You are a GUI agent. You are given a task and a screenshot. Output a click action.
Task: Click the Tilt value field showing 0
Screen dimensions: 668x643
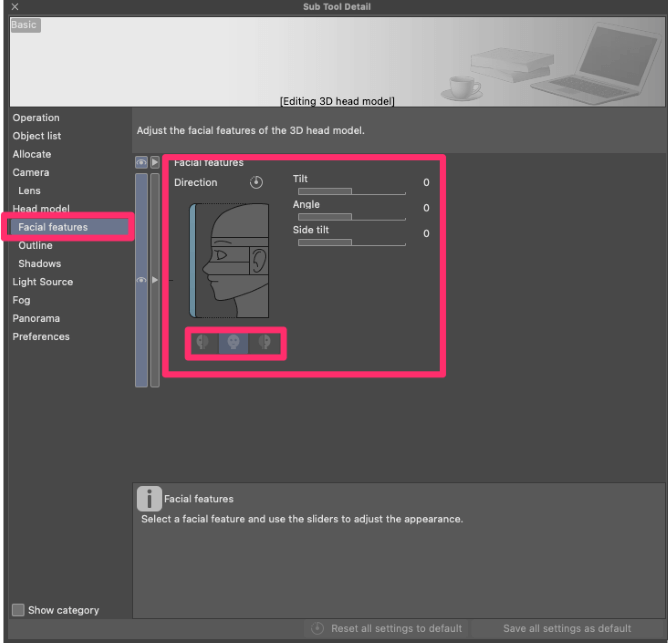(426, 182)
